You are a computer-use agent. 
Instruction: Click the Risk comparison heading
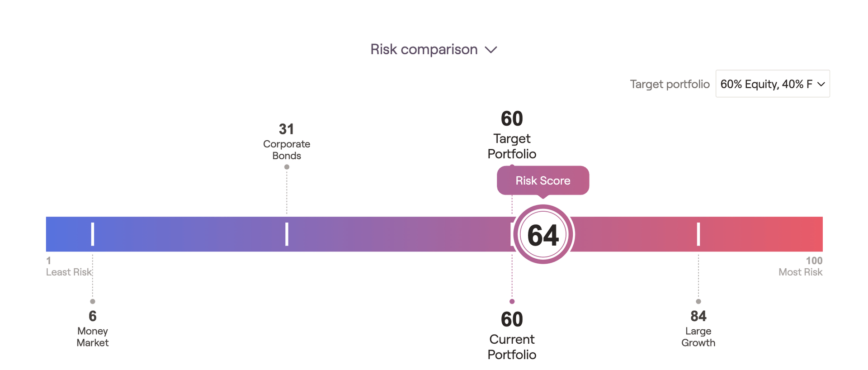[424, 49]
